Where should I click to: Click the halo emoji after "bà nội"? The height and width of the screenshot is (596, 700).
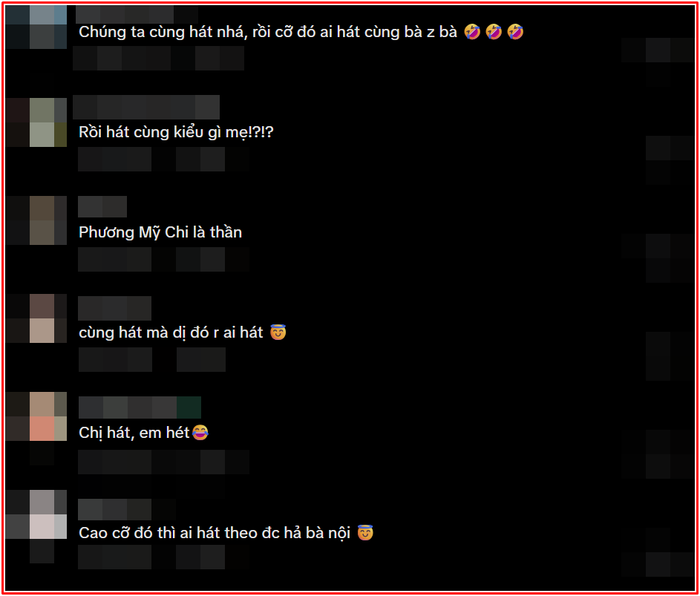[x=365, y=533]
